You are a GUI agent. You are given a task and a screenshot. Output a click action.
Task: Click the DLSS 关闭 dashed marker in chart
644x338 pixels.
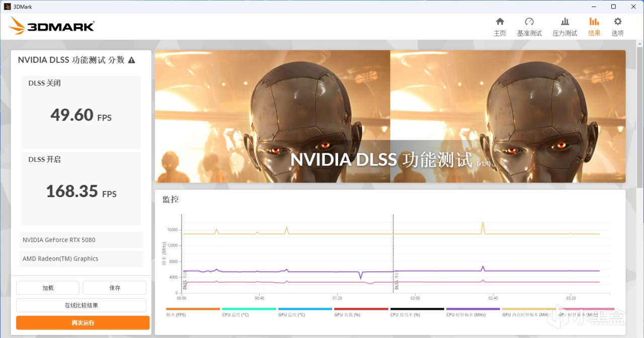tap(182, 254)
